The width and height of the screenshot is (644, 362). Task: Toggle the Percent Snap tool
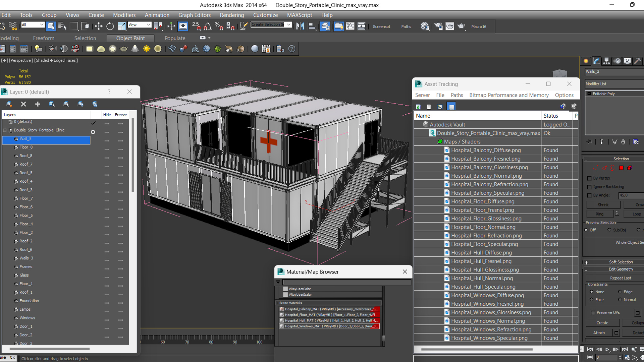pos(219,26)
